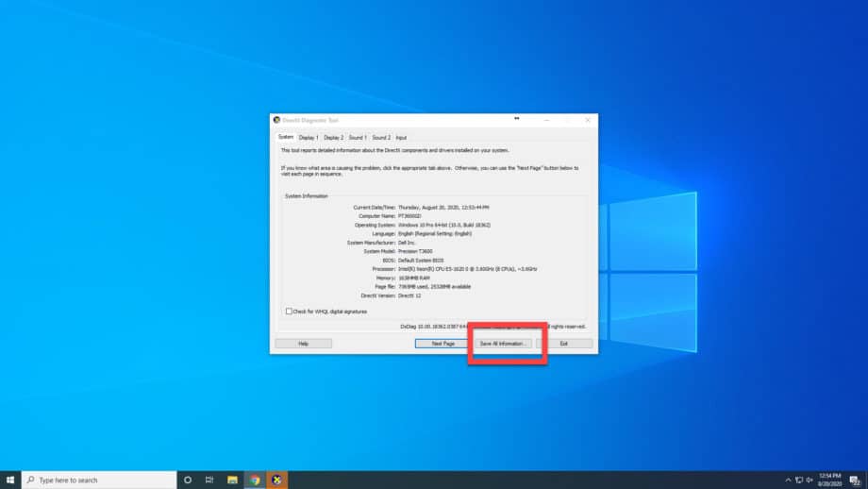Click the English language value text
This screenshot has height=489, width=868.
[x=435, y=234]
